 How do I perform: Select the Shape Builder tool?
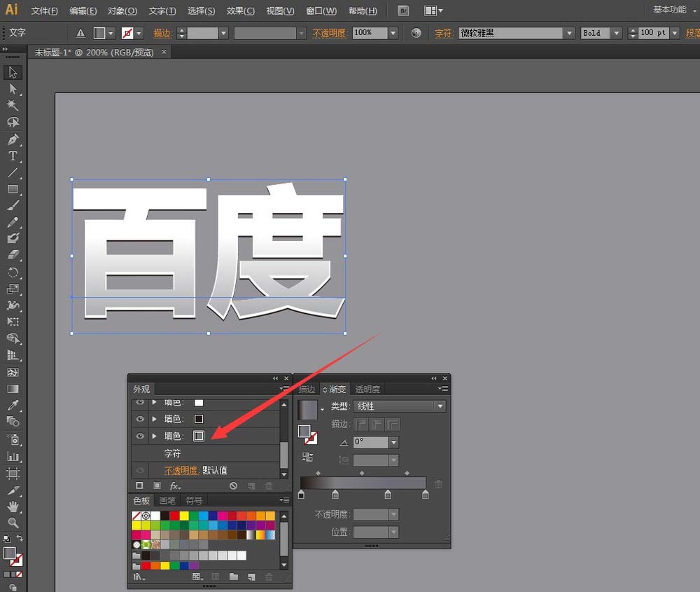coord(13,338)
